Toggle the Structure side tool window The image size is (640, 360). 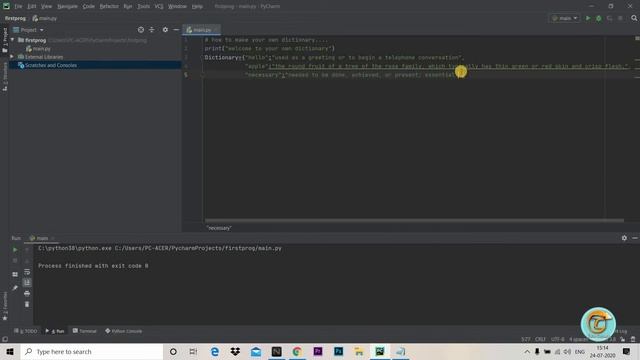[5, 77]
